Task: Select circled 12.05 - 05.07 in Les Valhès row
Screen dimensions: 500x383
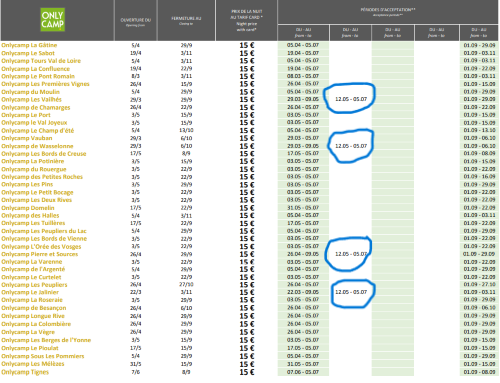Action: point(351,99)
